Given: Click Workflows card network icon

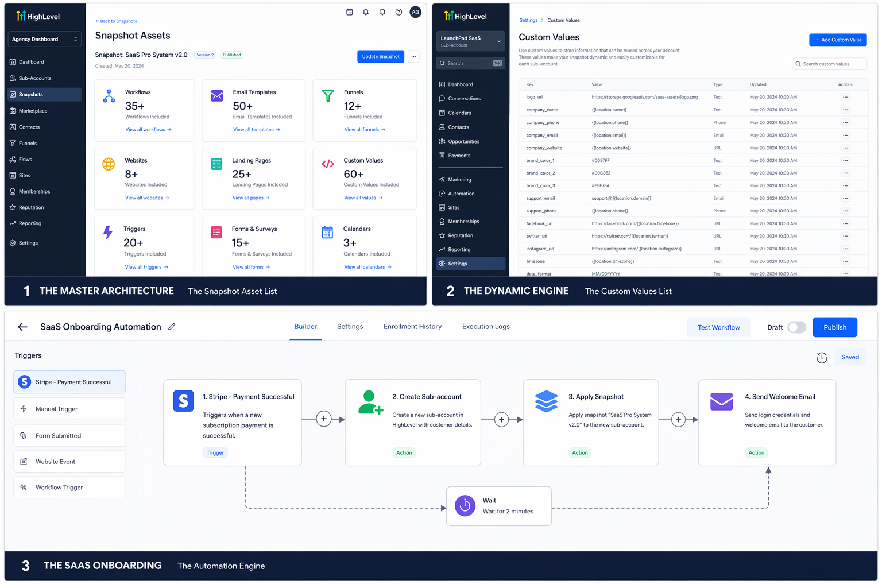Looking at the screenshot, I should click(x=109, y=96).
